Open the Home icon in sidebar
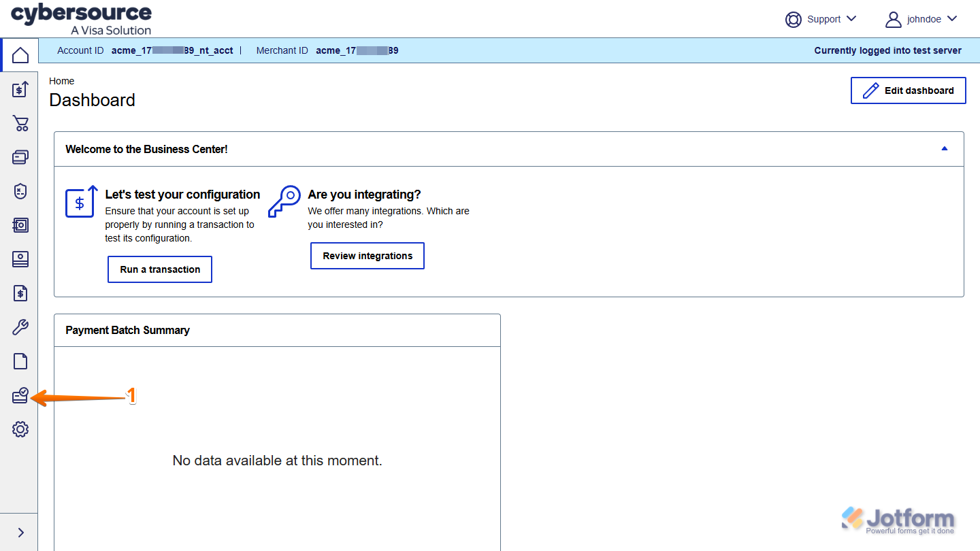980x551 pixels. (x=20, y=55)
